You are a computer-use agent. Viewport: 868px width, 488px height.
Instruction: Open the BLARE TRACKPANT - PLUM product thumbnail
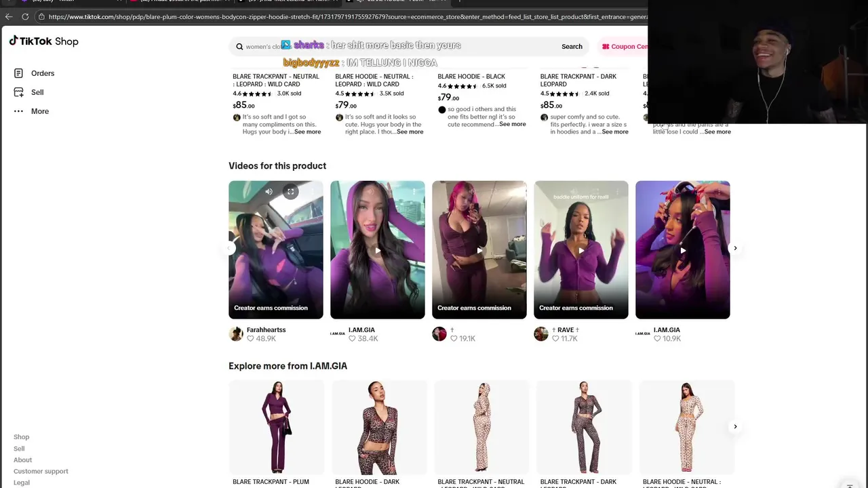point(276,428)
